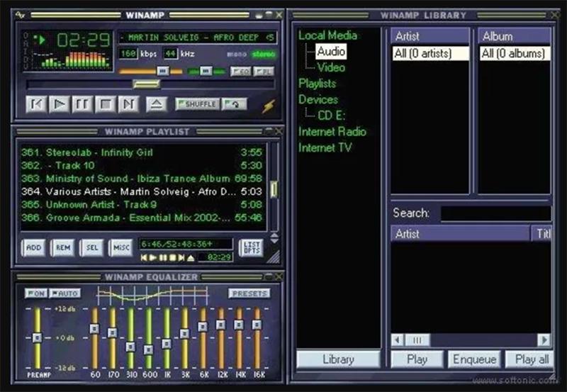The height and width of the screenshot is (392, 567).
Task: Click the song position seek bar handle
Action: 147,84
